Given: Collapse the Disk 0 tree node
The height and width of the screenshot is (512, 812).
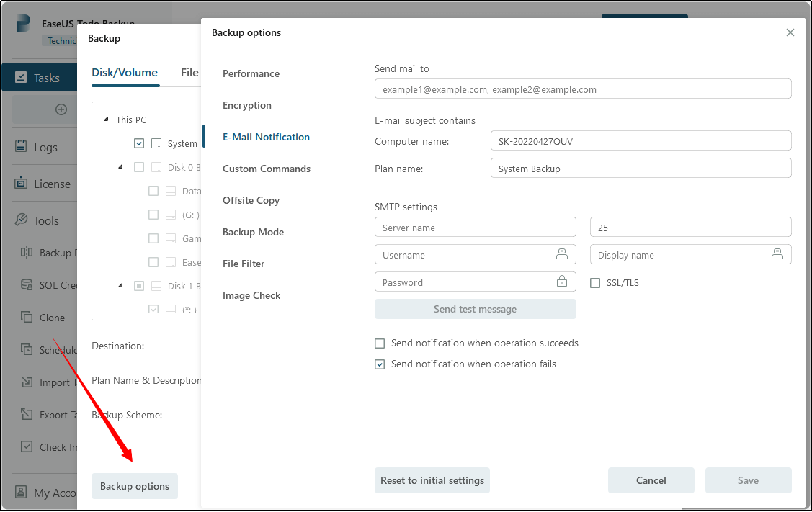Looking at the screenshot, I should 120,167.
